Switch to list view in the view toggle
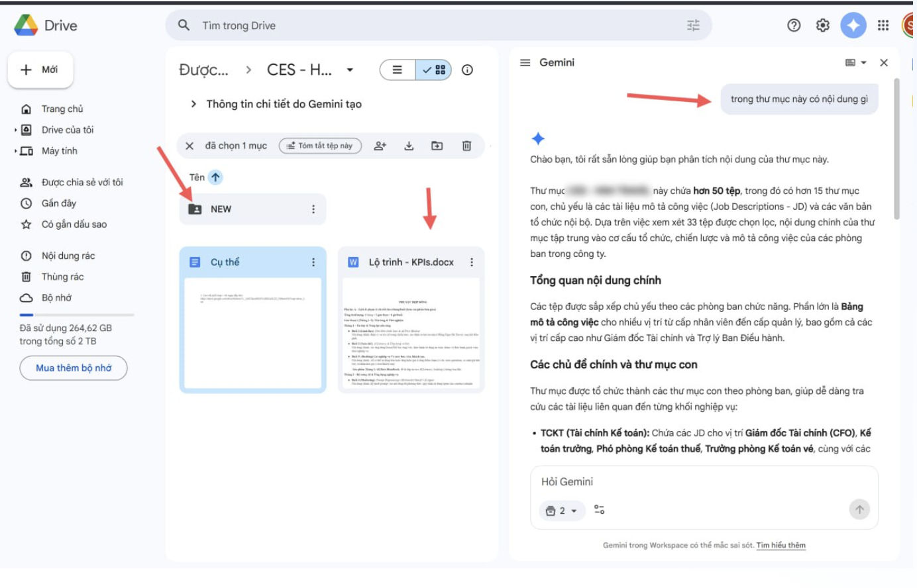 pos(397,70)
